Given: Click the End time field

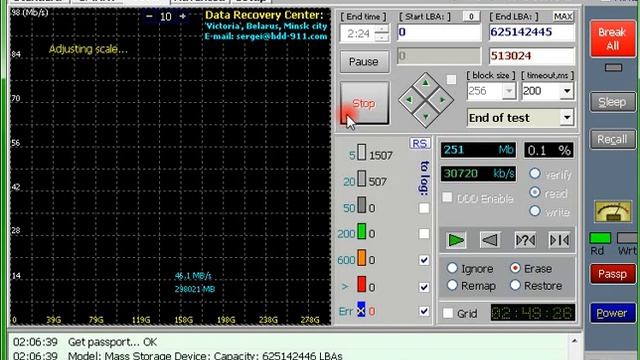Looking at the screenshot, I should pyautogui.click(x=358, y=33).
